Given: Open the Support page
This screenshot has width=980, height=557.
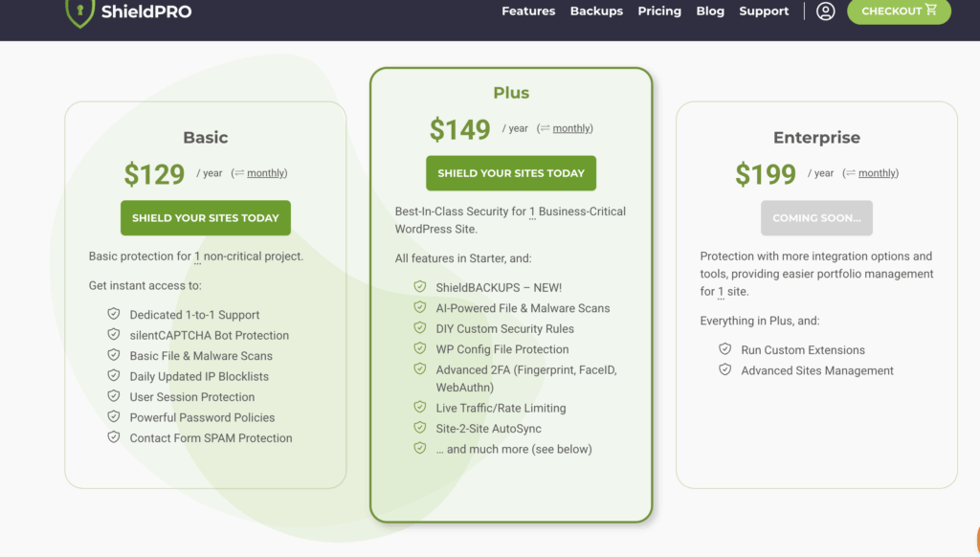Looking at the screenshot, I should [x=764, y=11].
